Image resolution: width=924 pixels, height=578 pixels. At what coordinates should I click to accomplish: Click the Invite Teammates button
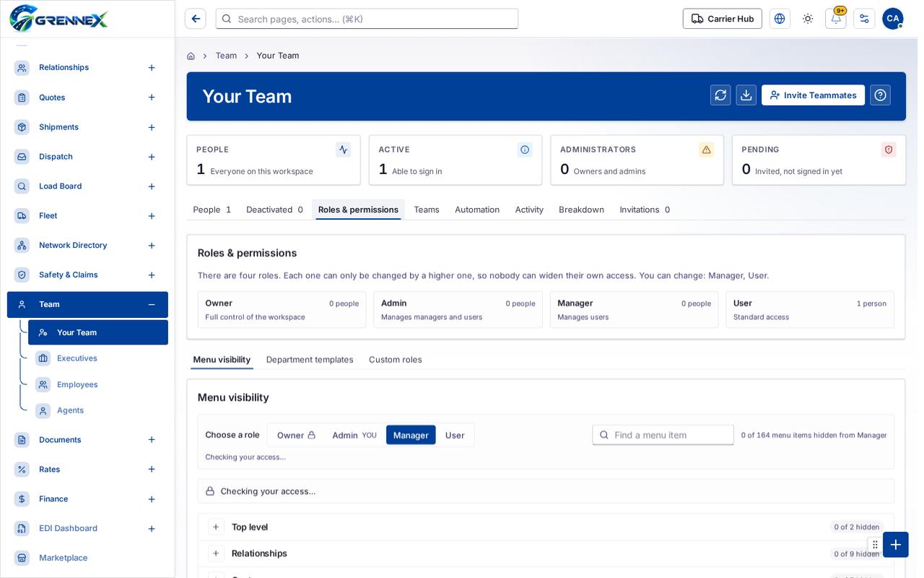(x=813, y=95)
